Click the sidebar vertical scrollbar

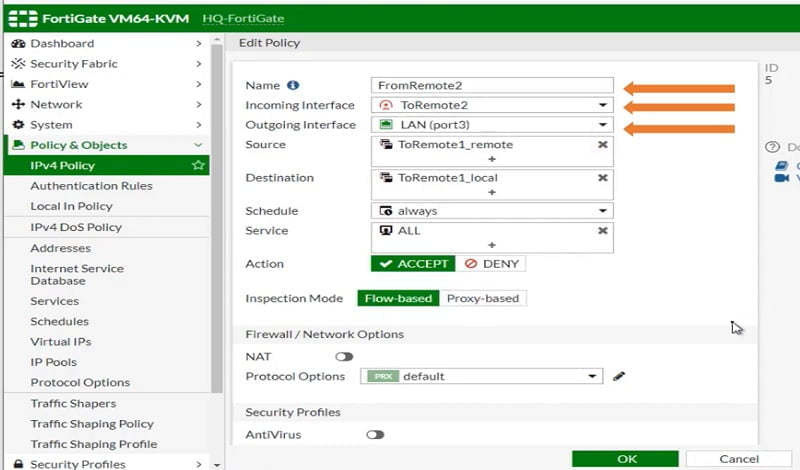pyautogui.click(x=217, y=219)
